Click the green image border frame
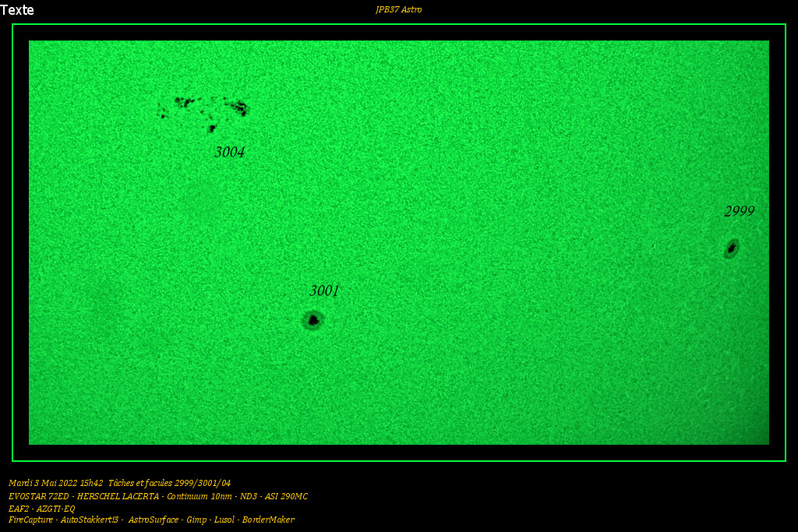 [x=398, y=24]
